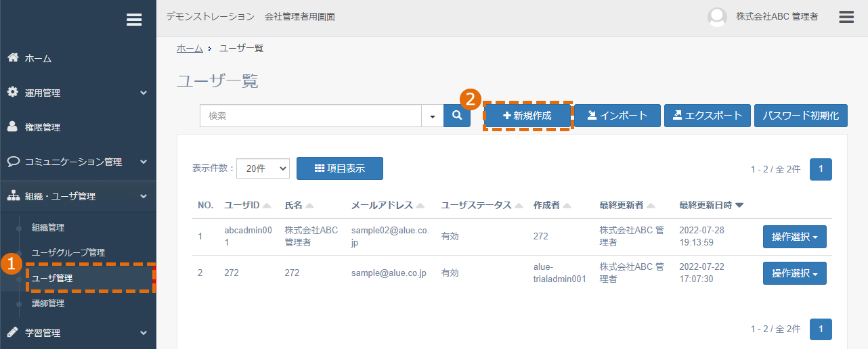Click the home icon in sidebar
Viewport: 868px width, 349px height.
tap(13, 57)
